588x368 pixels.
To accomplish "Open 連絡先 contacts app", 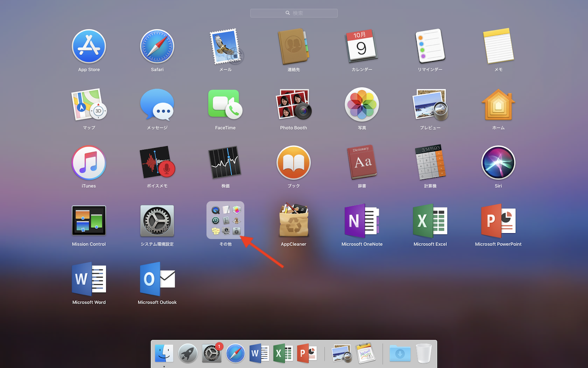I will (x=294, y=46).
